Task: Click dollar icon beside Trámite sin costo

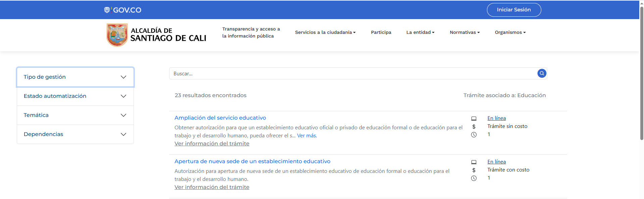Action: [x=474, y=127]
